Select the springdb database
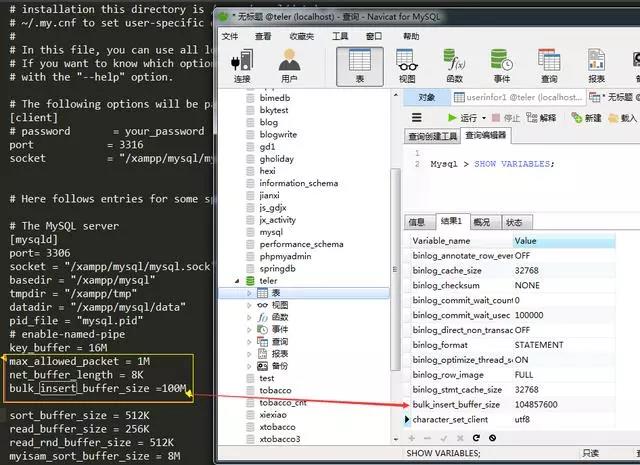 coord(277,269)
